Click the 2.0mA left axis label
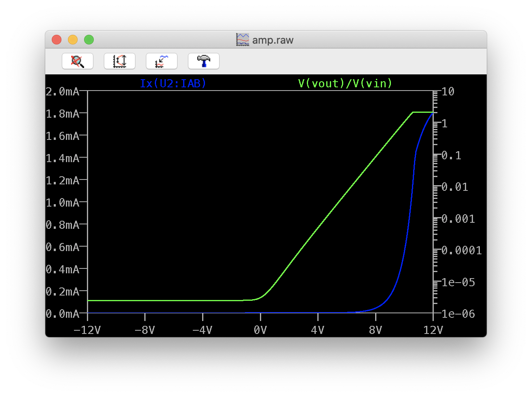The width and height of the screenshot is (532, 397). click(63, 92)
